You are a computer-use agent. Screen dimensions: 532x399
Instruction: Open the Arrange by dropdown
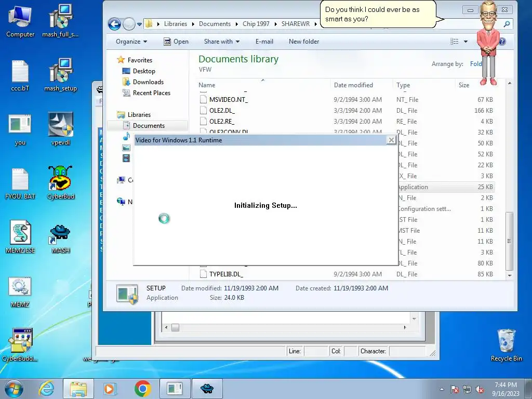click(476, 64)
